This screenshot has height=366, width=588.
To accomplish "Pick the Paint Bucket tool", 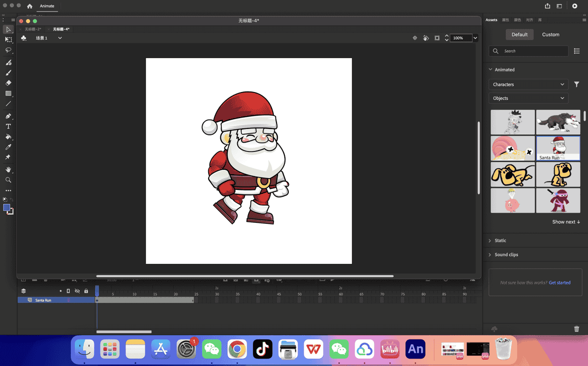I will point(7,137).
